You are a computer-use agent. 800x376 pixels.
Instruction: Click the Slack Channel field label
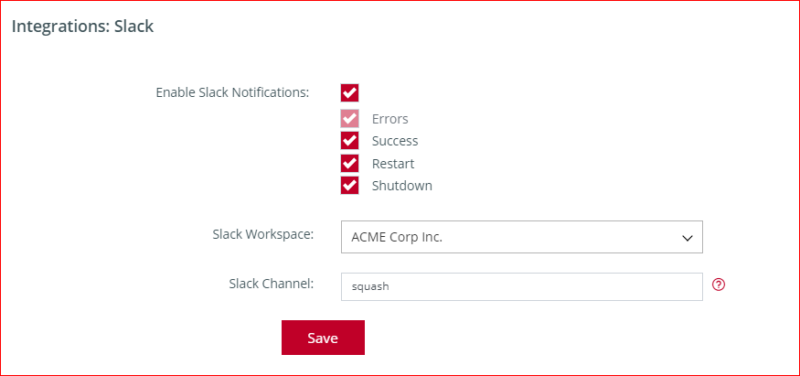pyautogui.click(x=271, y=284)
